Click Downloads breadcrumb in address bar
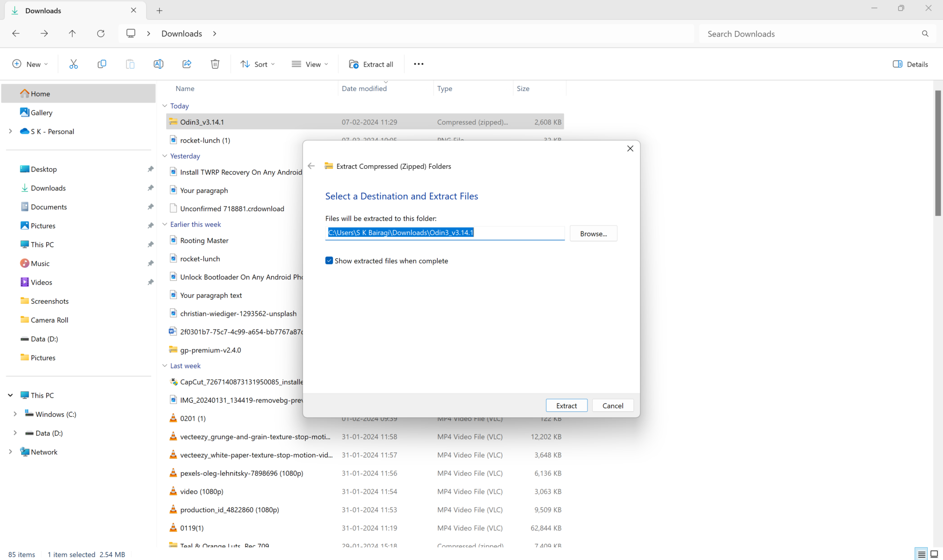The height and width of the screenshot is (560, 943). (181, 33)
